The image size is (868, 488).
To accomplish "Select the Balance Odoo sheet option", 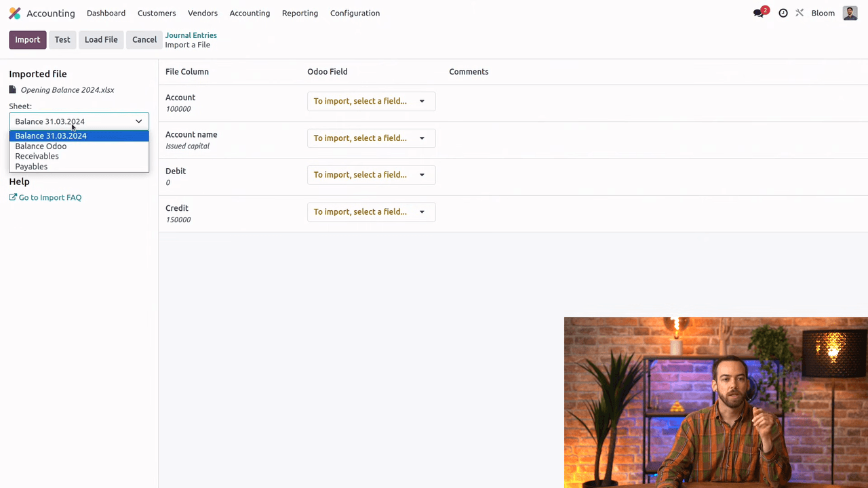I will click(41, 146).
